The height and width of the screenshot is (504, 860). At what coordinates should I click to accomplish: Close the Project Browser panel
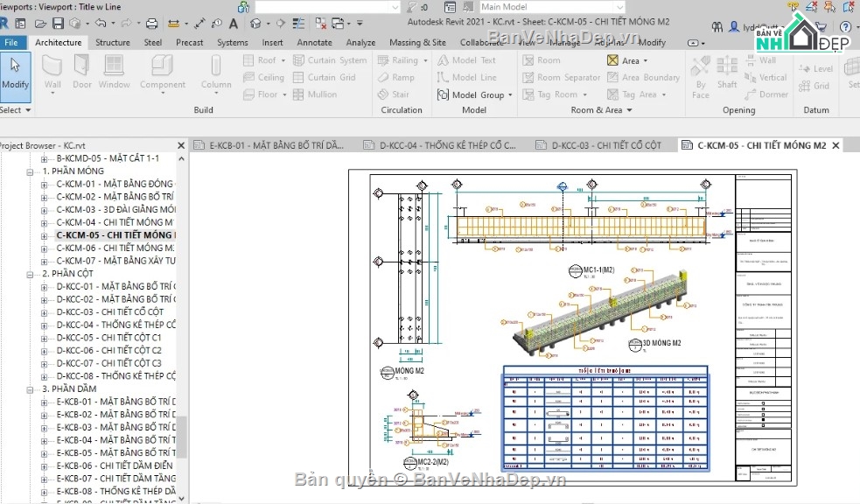[181, 145]
